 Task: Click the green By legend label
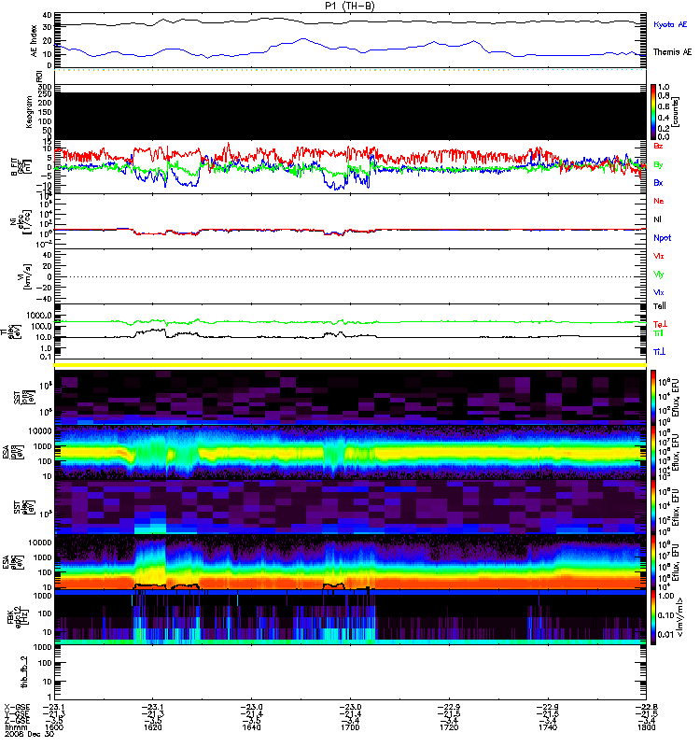[658, 165]
